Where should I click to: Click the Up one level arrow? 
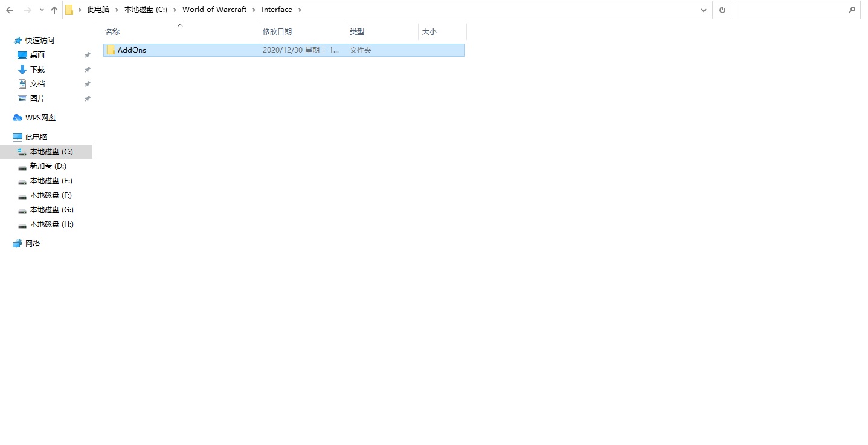tap(54, 10)
